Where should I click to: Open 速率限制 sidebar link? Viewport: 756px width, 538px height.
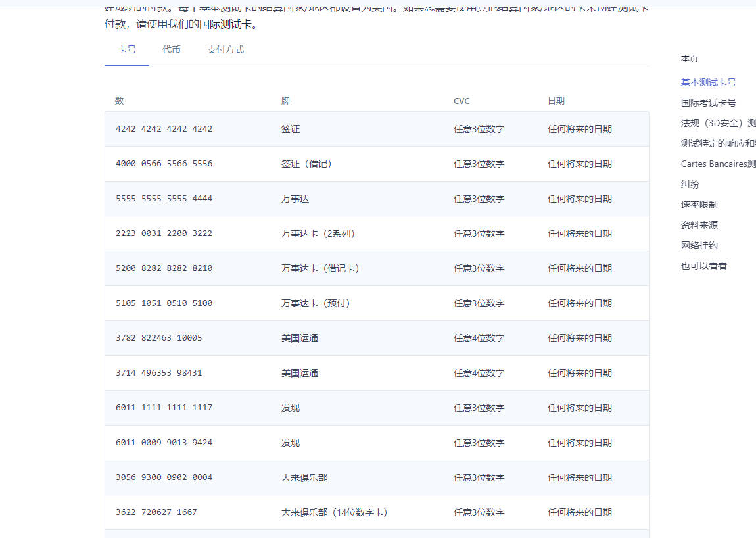pyautogui.click(x=699, y=205)
